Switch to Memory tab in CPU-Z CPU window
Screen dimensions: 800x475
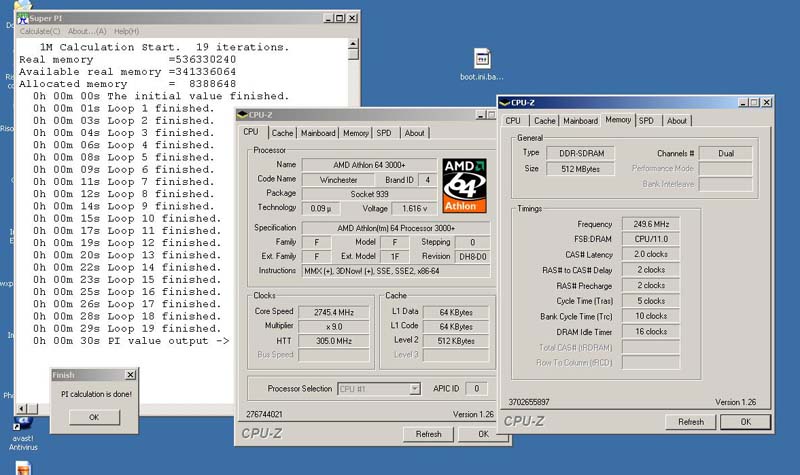click(x=356, y=133)
